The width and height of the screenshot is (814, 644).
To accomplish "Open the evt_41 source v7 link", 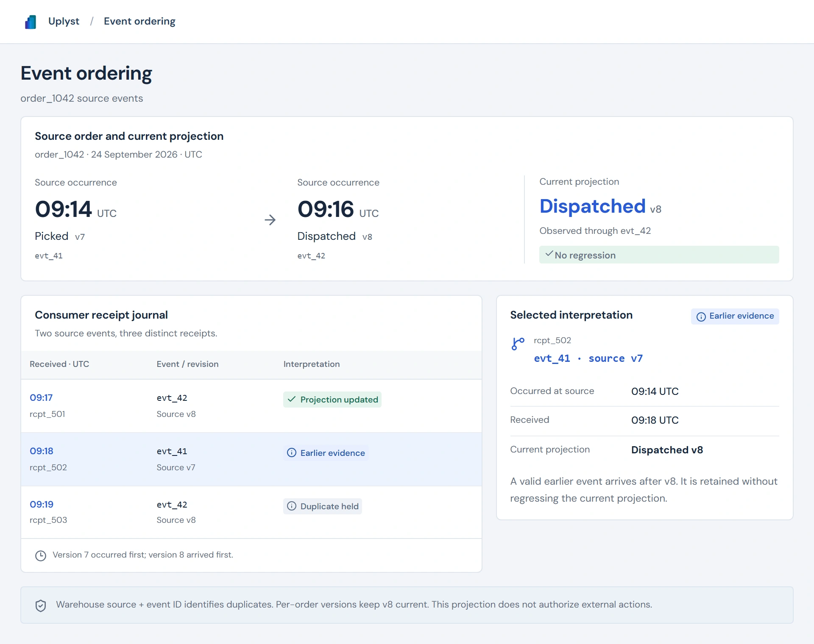I will pos(588,358).
